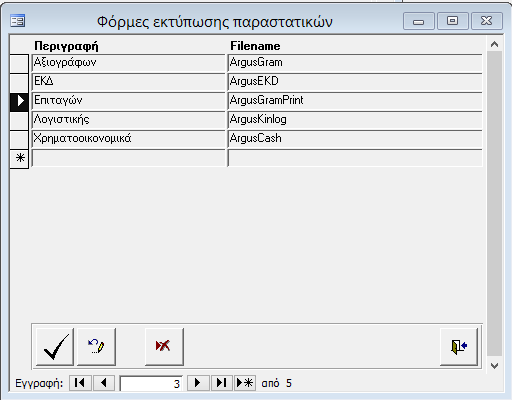
Task: Click the Λογιστικής description field
Action: point(128,120)
